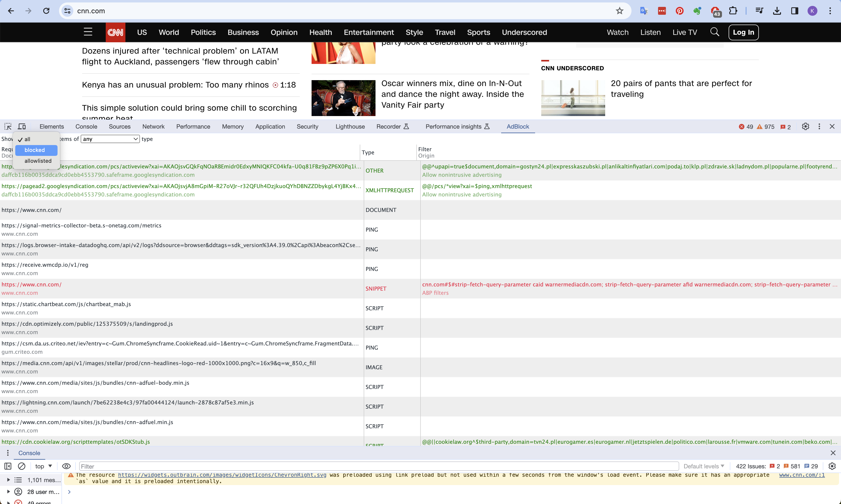Reload the cnn.com page
This screenshot has height=504, width=841.
[46, 11]
